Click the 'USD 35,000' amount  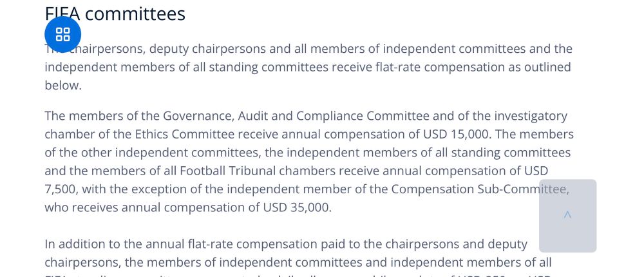point(296,207)
